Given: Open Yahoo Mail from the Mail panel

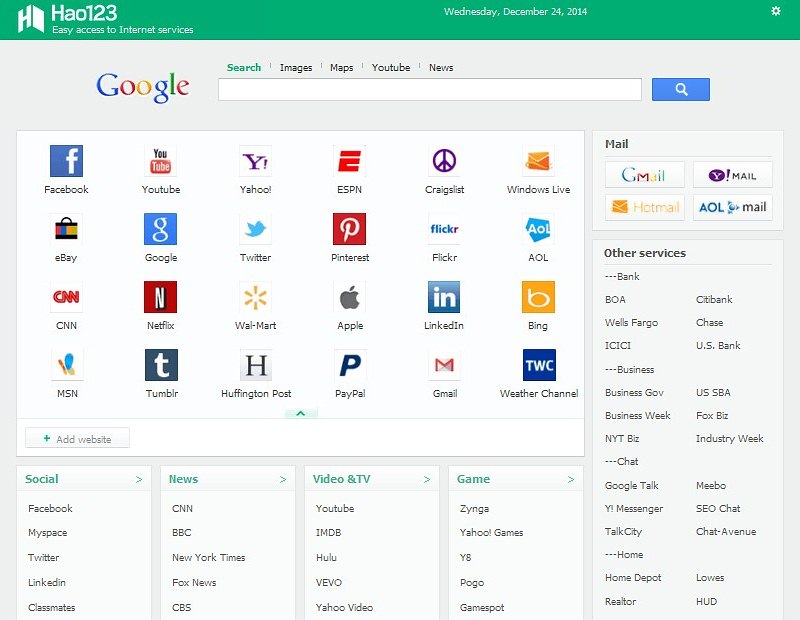Looking at the screenshot, I should (x=733, y=175).
